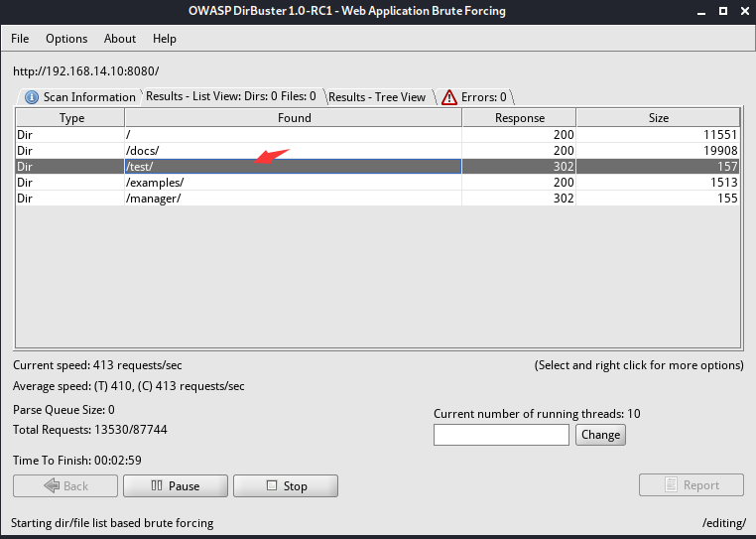Image resolution: width=756 pixels, height=539 pixels.
Task: Click 'Starting dir/file list based brute forcing' status
Action: 112,523
